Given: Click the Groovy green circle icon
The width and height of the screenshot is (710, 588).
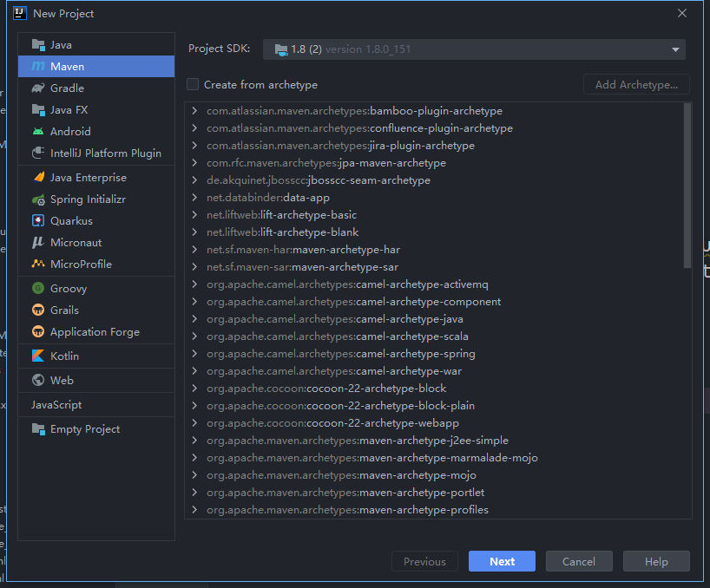Looking at the screenshot, I should tap(38, 288).
